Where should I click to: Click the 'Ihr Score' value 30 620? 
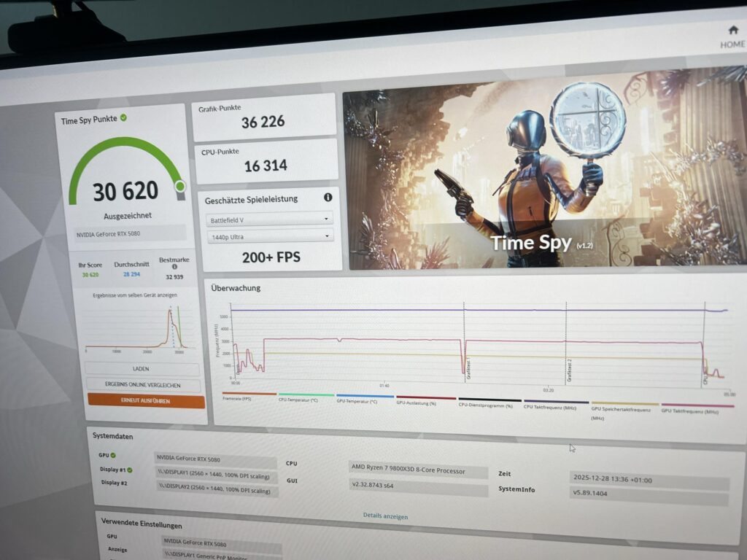point(90,275)
